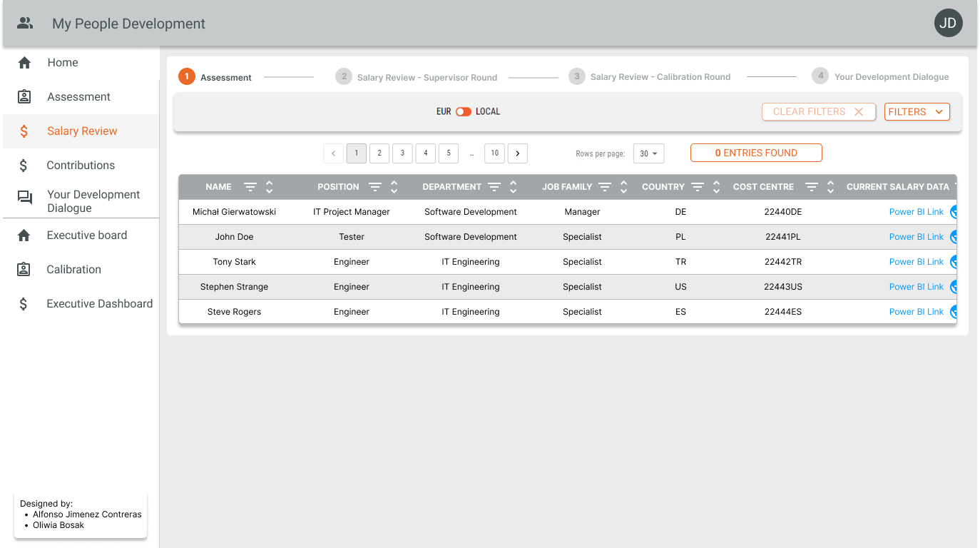This screenshot has height=548, width=980.
Task: Sort the table by Name
Action: point(269,187)
